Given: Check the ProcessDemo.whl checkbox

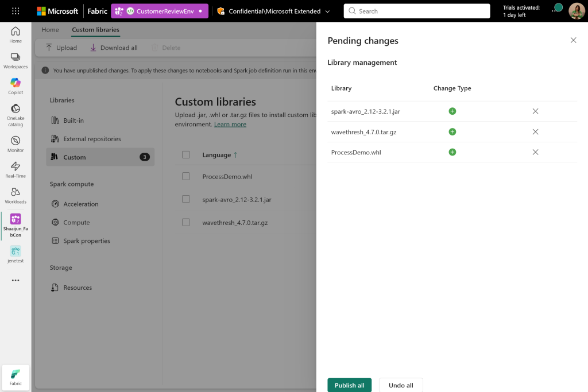Looking at the screenshot, I should coord(186,177).
